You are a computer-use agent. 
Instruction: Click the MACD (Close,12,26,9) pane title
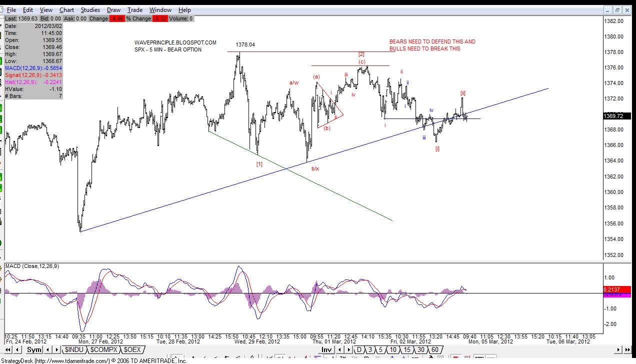pos(32,266)
